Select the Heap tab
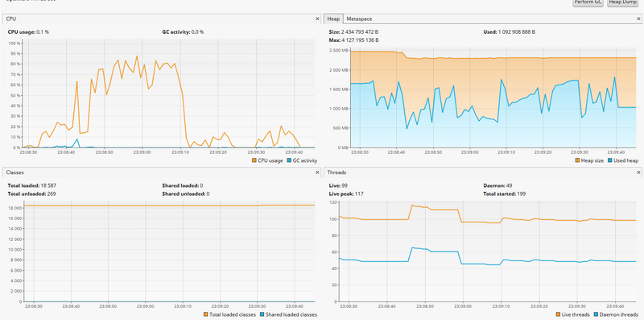Screen dimensions: 644x320 (x=333, y=19)
